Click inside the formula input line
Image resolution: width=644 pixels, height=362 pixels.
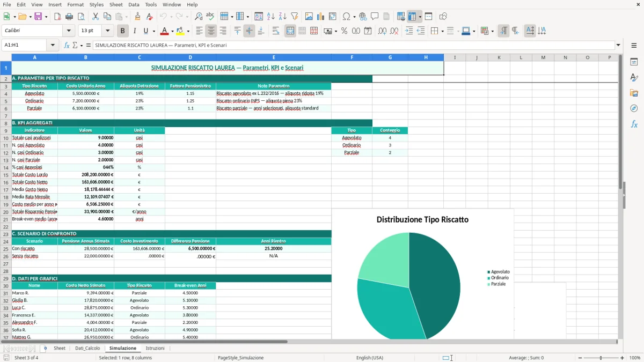353,45
